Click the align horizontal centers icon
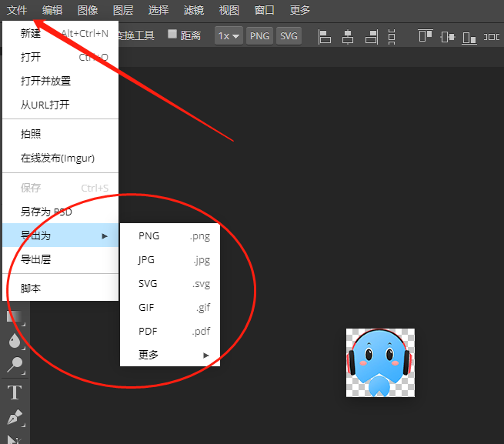504x444 pixels. click(x=348, y=36)
